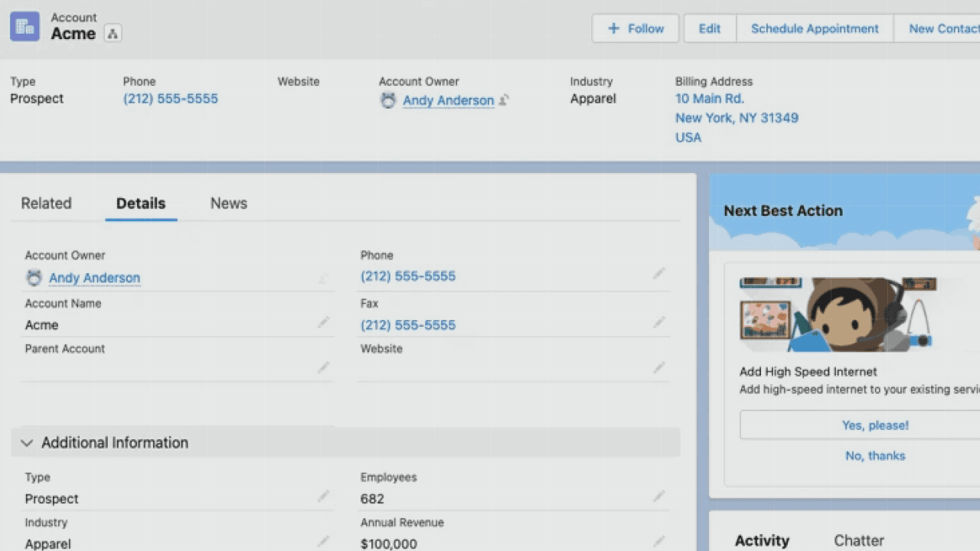Click the Edit button
The height and width of the screenshot is (551, 980).
click(x=710, y=28)
